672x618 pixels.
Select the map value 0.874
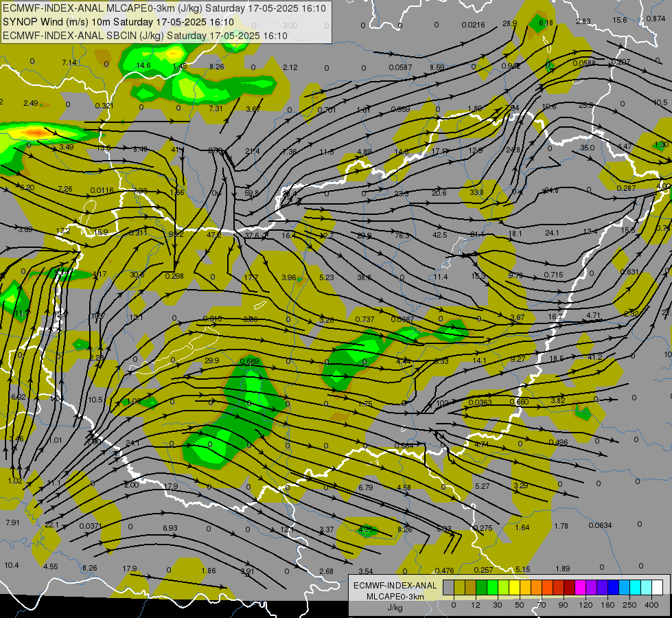pos(656,19)
